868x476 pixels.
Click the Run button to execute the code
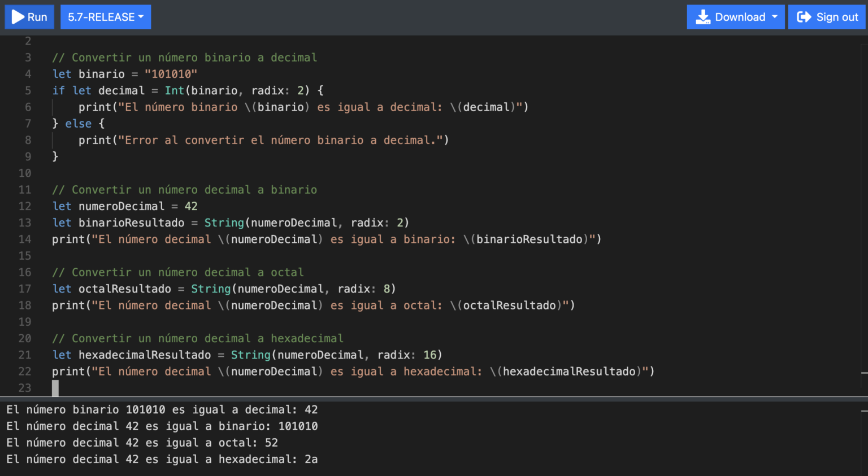29,16
